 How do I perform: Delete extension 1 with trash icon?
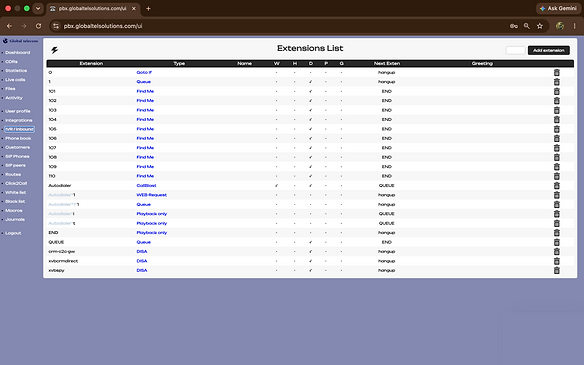(556, 82)
